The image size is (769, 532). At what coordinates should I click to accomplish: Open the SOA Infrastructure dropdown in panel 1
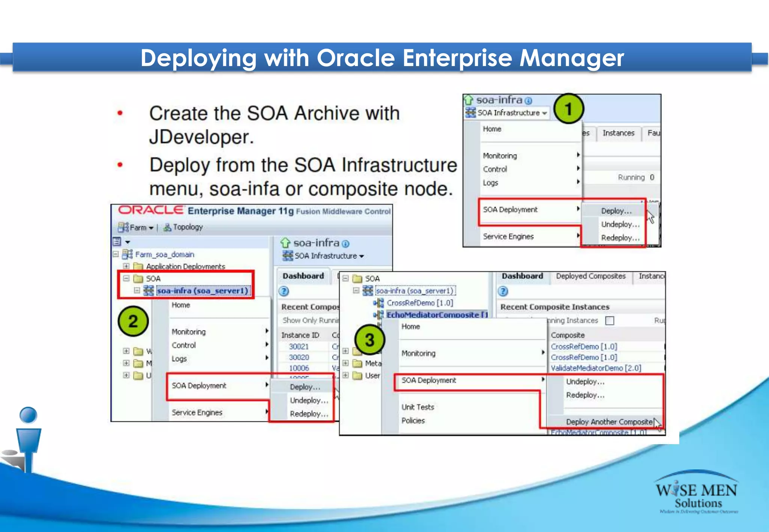pyautogui.click(x=544, y=113)
